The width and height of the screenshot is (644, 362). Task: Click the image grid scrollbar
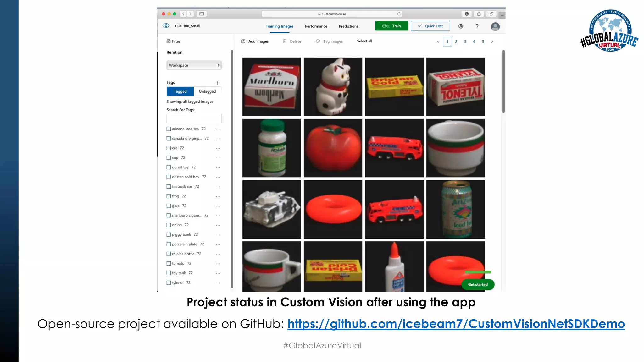[x=503, y=81]
